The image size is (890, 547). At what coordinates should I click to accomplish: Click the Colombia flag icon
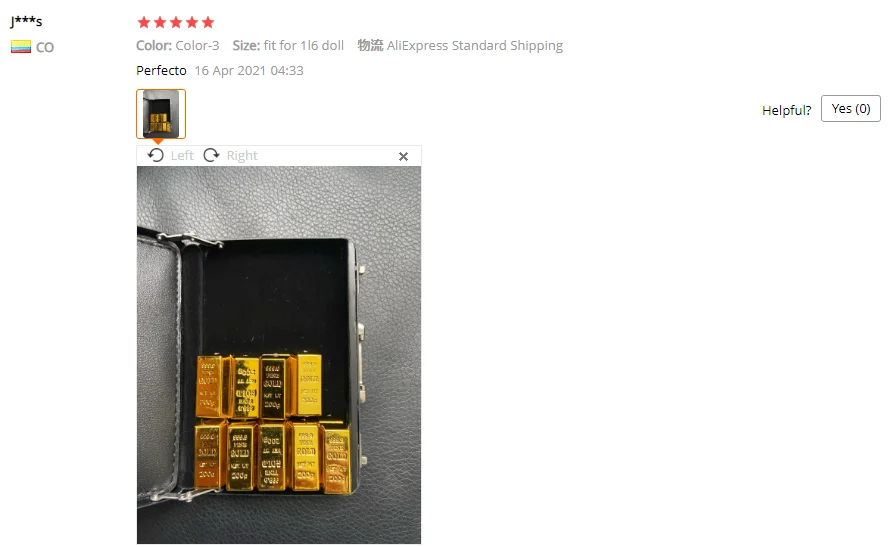[x=21, y=47]
